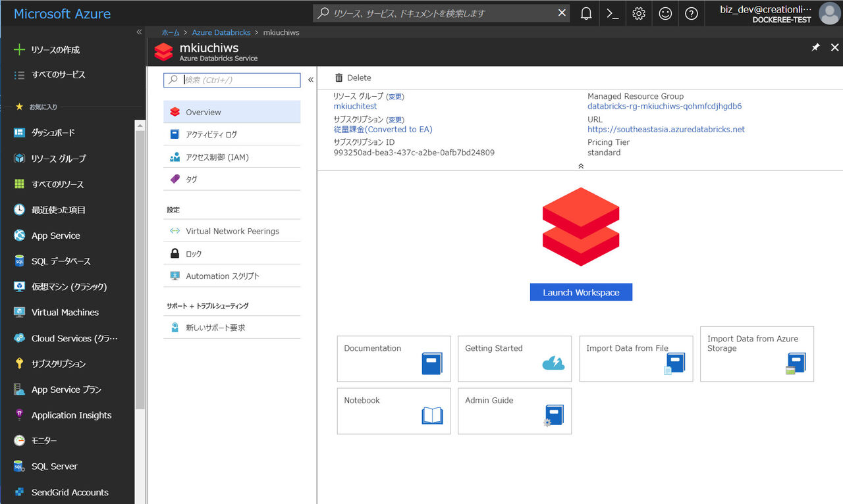This screenshot has width=843, height=504.
Task: Open Virtual Network Peerings menu item
Action: coord(232,231)
